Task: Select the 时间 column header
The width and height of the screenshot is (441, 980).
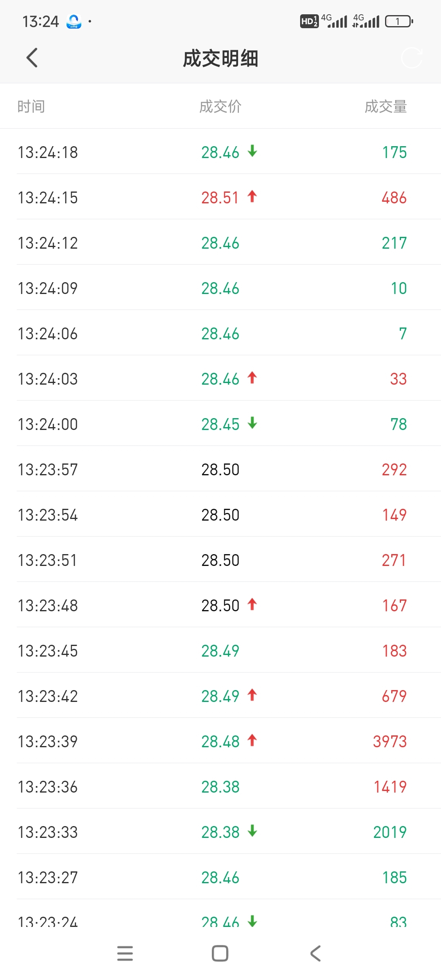Action: point(31,107)
